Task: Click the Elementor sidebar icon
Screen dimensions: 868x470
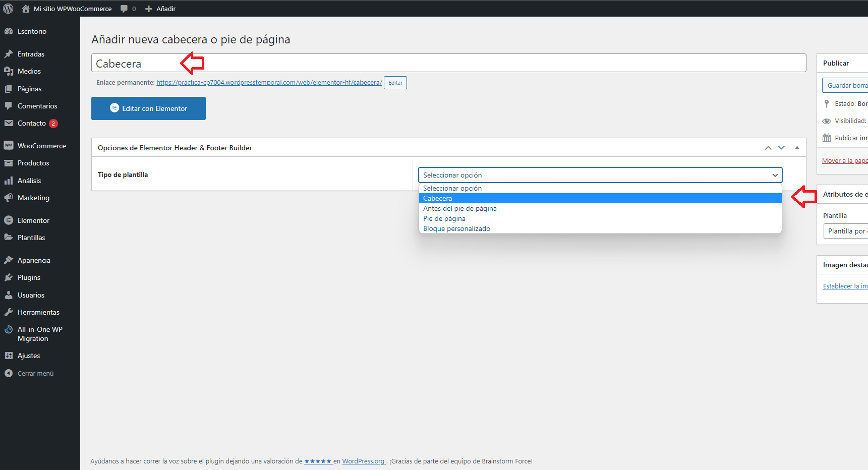Action: tap(9, 220)
